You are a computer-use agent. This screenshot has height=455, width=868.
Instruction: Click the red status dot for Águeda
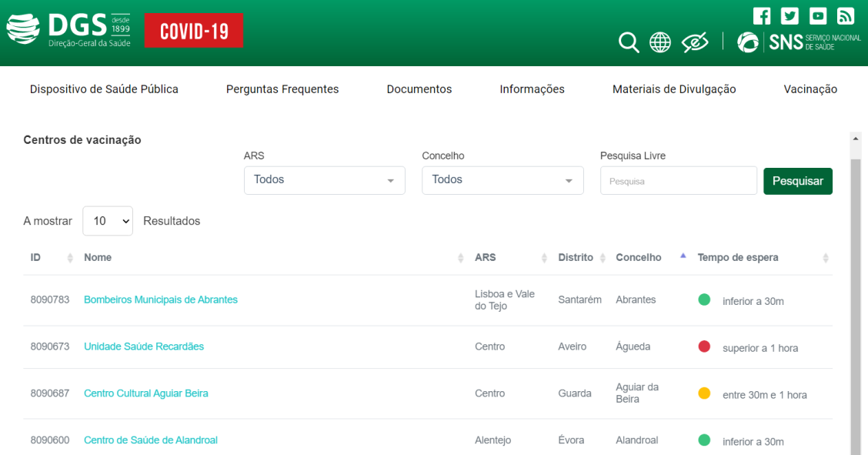(x=704, y=346)
